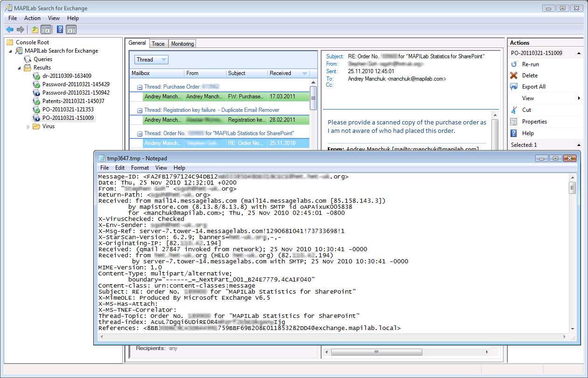Screen dimensions: 588x378
Task: Collapse the MAPILab Search for Exchange tree node
Action: point(11,51)
